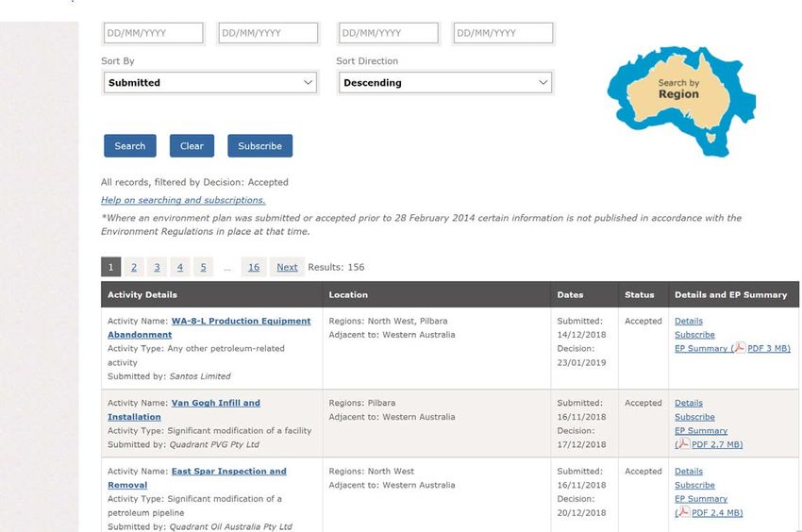Focus the third DD/MM/YYYY date field

coord(388,33)
